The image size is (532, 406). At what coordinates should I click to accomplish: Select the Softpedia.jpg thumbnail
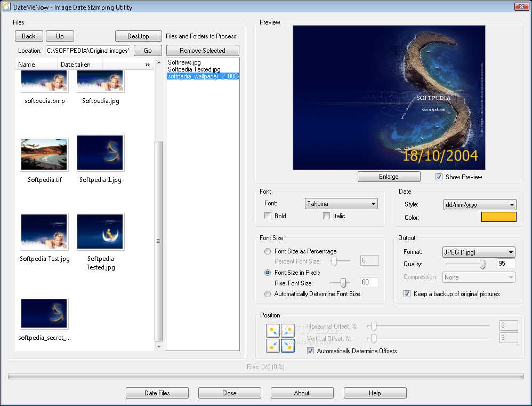pos(100,82)
